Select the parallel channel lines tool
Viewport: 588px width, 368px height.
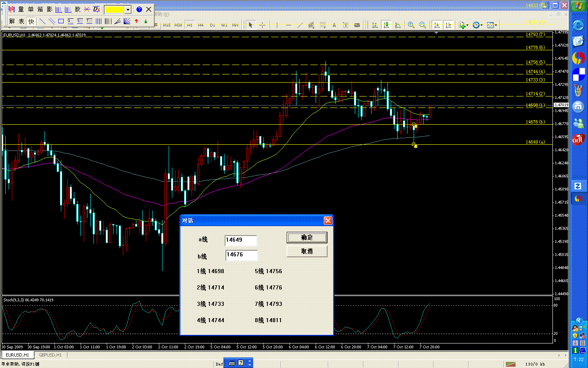[51, 21]
